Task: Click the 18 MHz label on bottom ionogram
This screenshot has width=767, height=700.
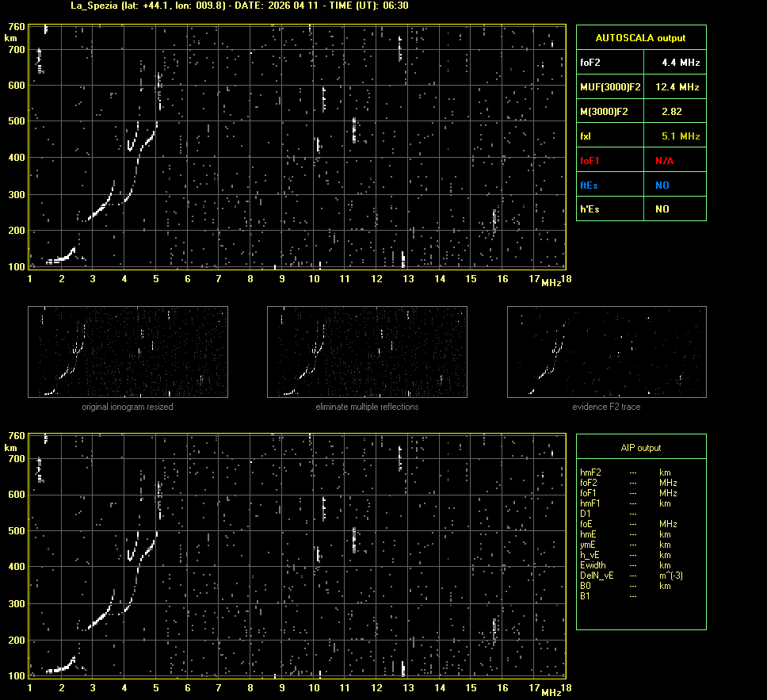Action: [x=565, y=688]
